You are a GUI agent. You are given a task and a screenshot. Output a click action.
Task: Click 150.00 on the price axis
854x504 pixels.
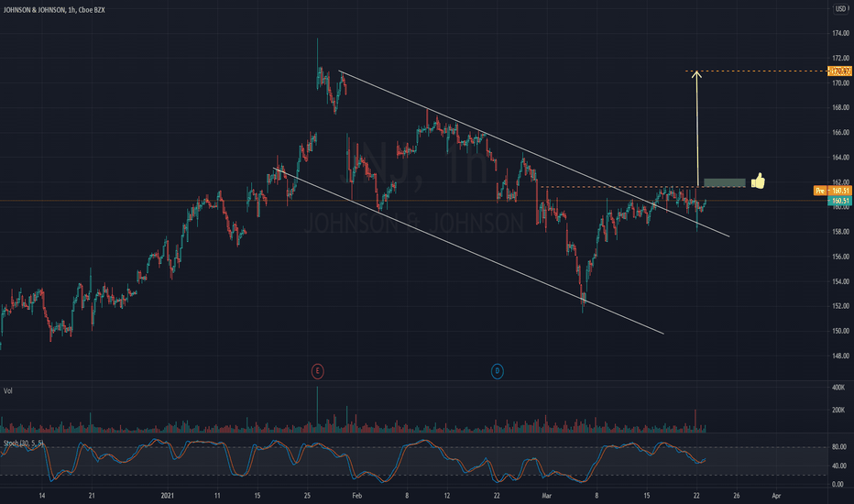click(x=840, y=331)
